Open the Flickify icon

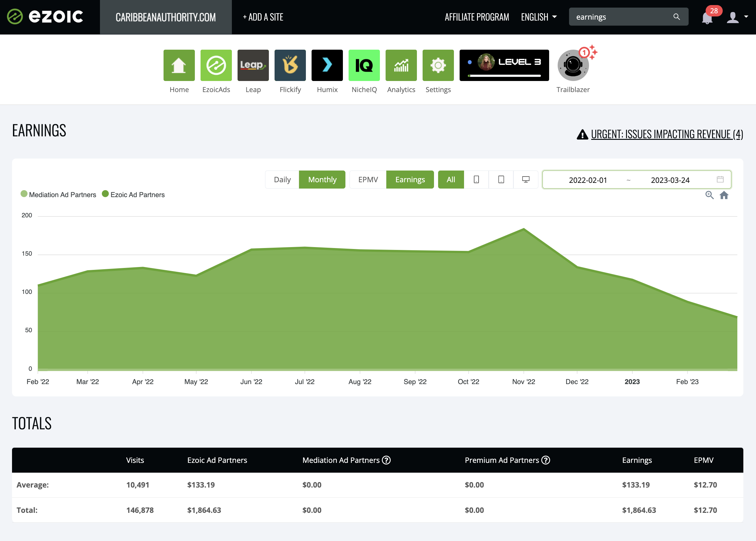(290, 65)
